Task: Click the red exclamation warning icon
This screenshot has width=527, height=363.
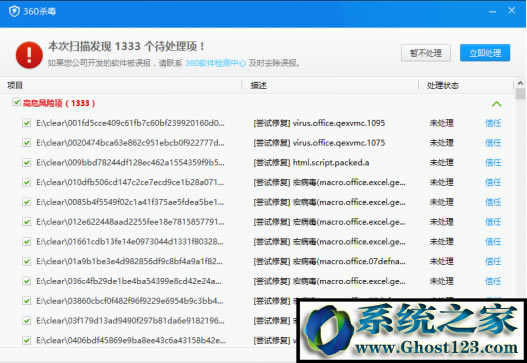Action: click(29, 55)
